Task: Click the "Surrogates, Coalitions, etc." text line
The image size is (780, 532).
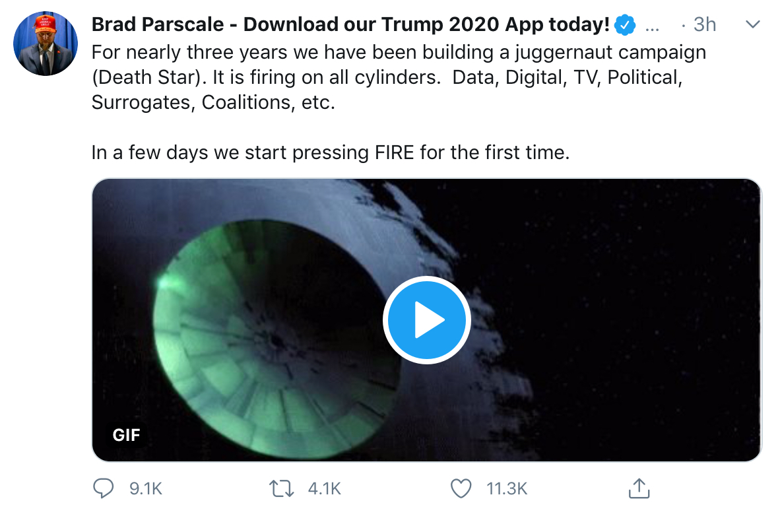Action: pos(213,103)
